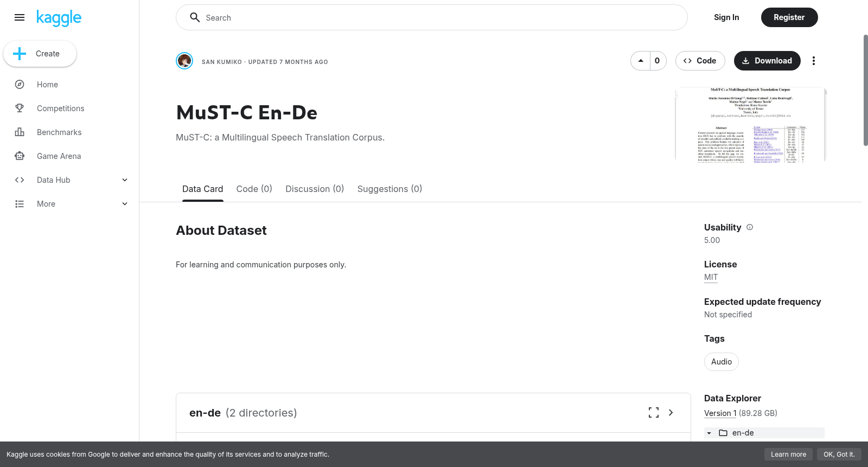Click the Usability info icon

click(x=750, y=227)
